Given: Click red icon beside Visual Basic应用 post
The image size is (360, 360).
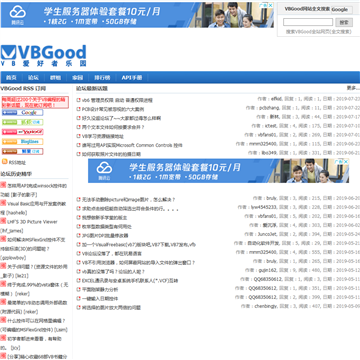Looking at the screenshot, I should (3, 203).
